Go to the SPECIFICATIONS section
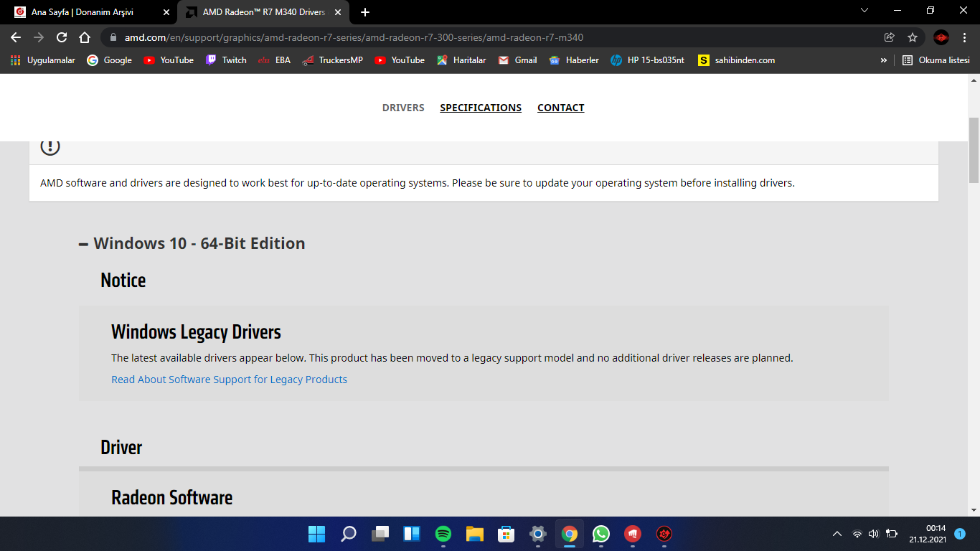 click(481, 108)
